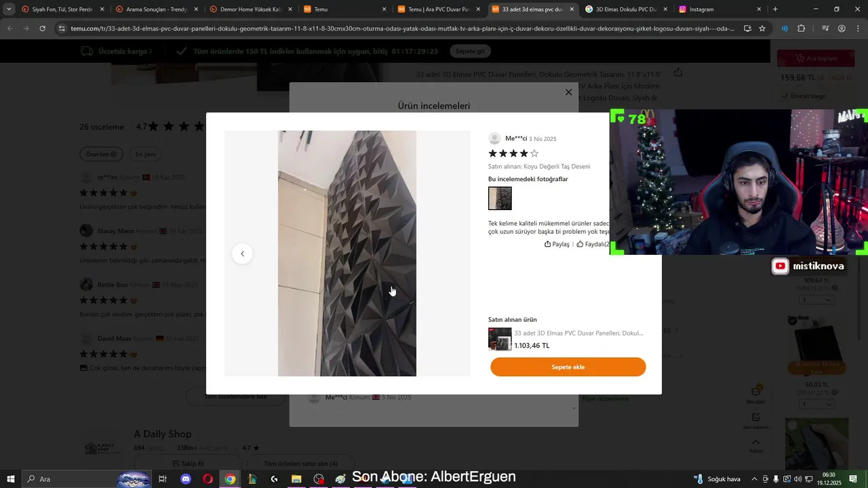Viewport: 868px width, 488px height.
Task: Switch to Siyah Fon, Tül, Stor Perde tab
Action: tap(62, 9)
